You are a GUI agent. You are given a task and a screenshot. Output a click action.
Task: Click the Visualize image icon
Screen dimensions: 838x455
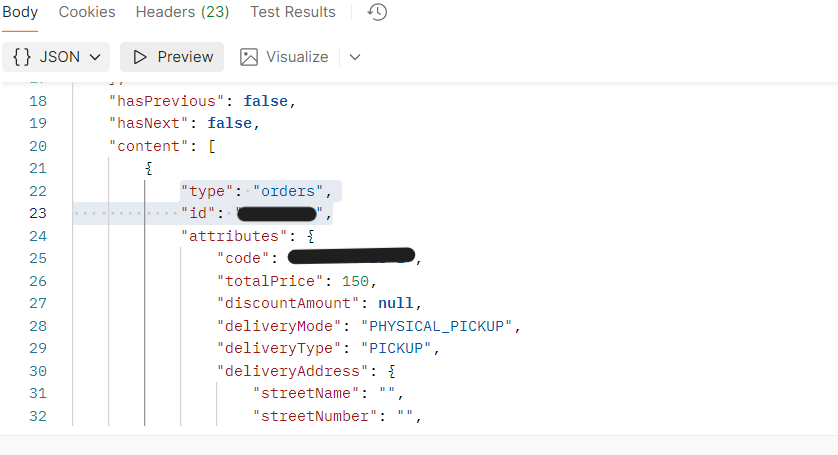(x=249, y=57)
